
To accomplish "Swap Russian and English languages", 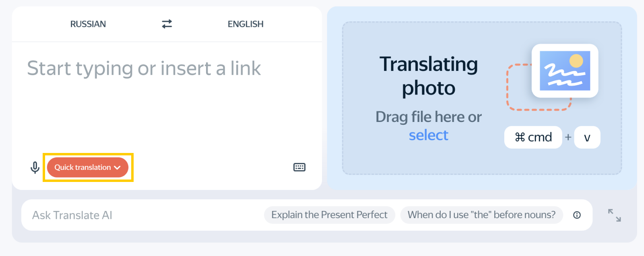I will (x=167, y=24).
